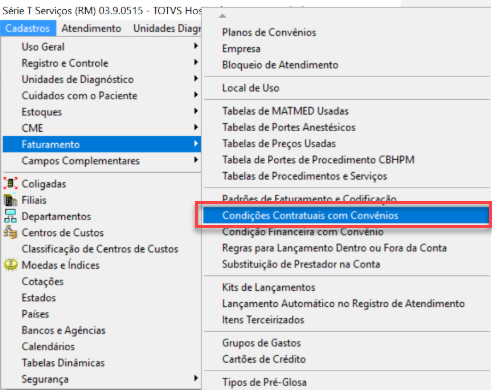Expand the Faturamento submenu arrow

196,144
